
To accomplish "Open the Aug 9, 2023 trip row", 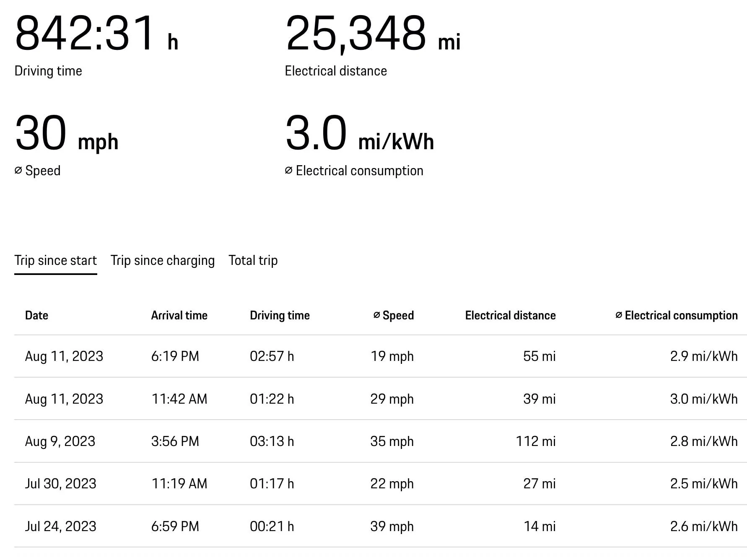I will tap(381, 441).
